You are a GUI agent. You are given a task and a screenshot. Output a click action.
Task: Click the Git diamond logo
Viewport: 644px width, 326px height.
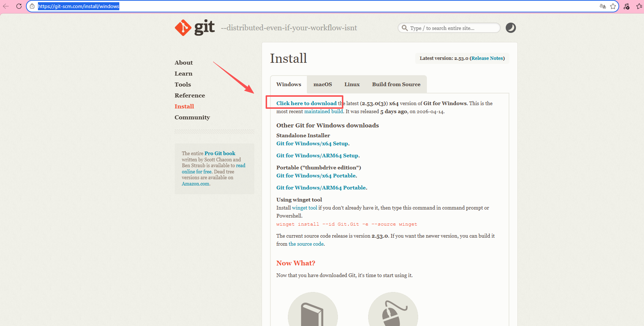183,28
